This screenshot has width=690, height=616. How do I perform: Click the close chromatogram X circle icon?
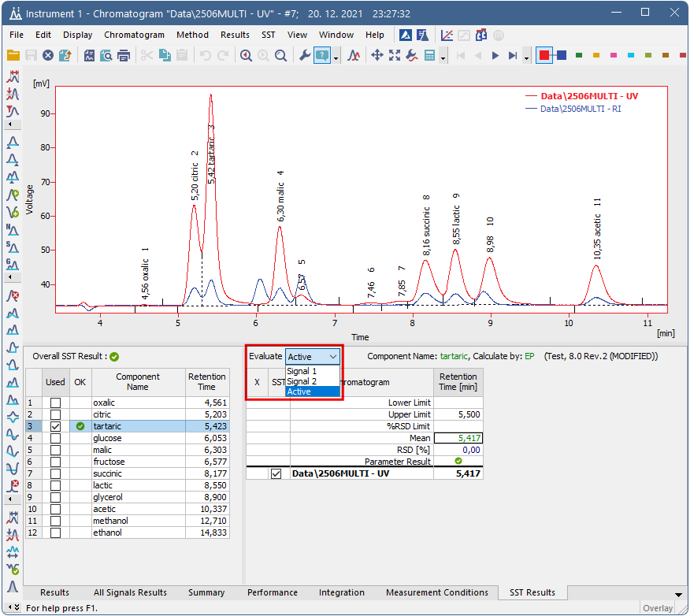coord(48,55)
